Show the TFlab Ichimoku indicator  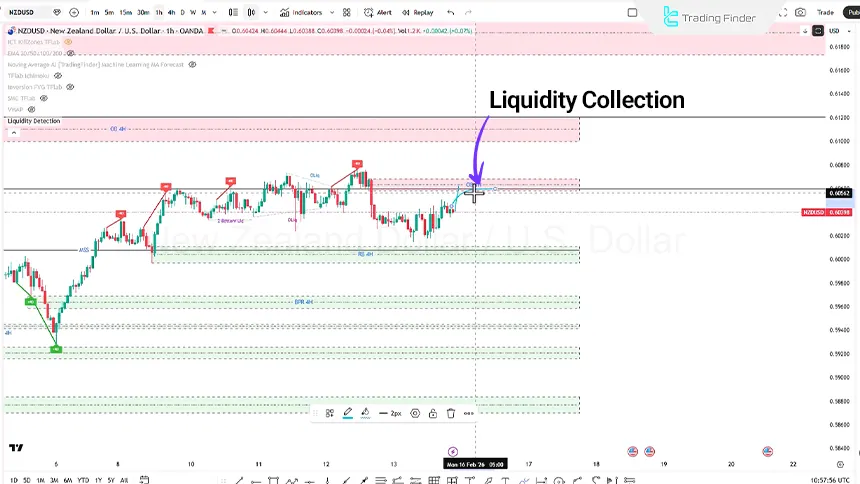[58, 76]
